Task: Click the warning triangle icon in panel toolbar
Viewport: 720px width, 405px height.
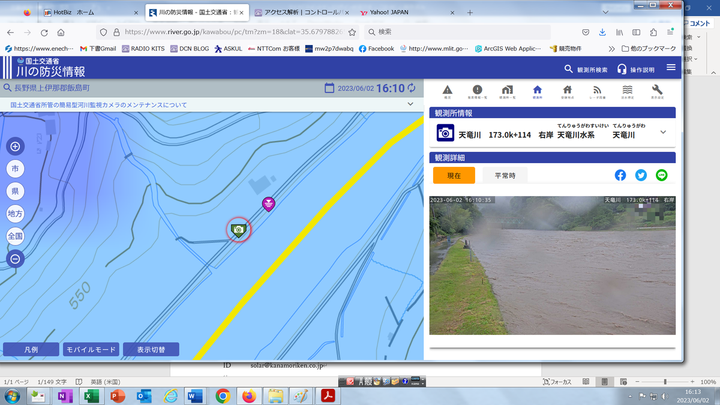Action: click(x=447, y=91)
